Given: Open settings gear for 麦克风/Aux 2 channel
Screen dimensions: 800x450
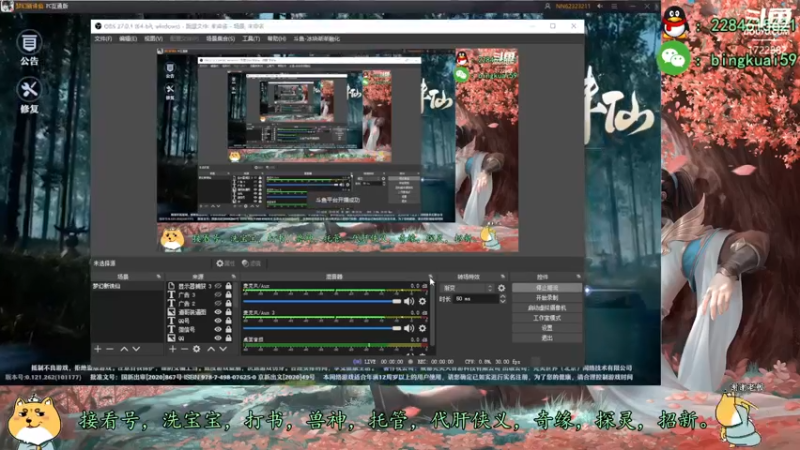Looking at the screenshot, I should 422,328.
